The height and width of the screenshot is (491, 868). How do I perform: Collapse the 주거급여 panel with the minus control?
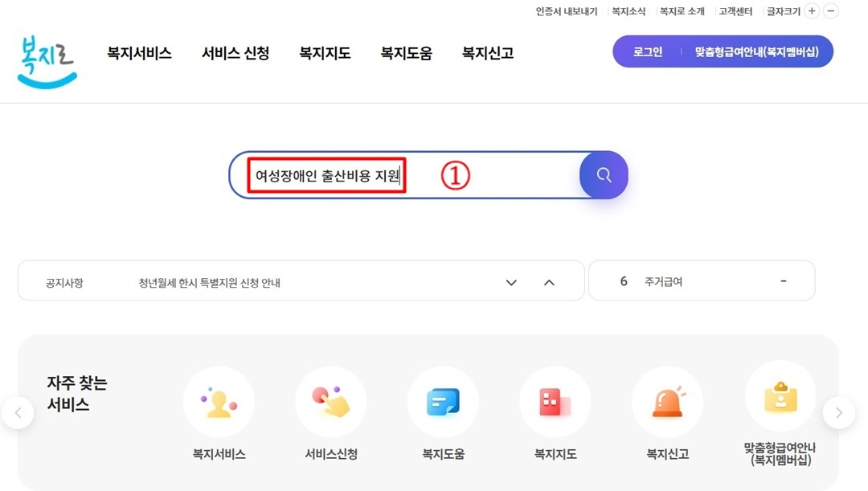click(x=784, y=280)
